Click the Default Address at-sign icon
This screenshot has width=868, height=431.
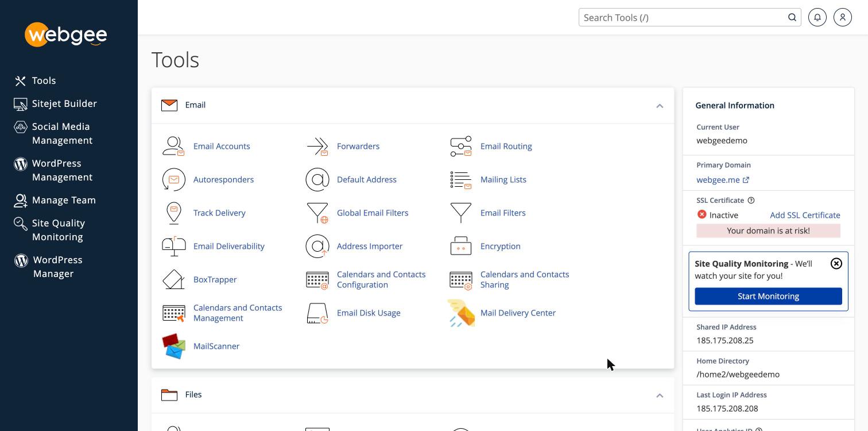pyautogui.click(x=317, y=179)
